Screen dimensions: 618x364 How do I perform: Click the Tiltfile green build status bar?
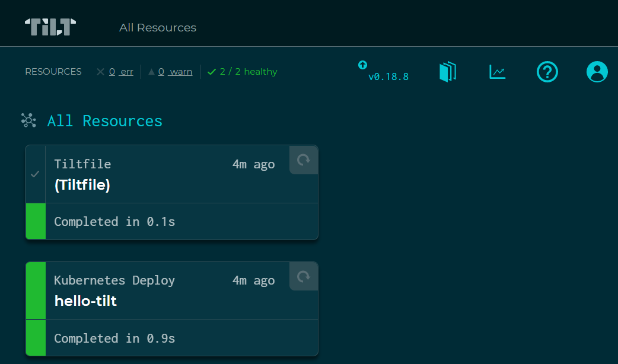click(x=36, y=221)
